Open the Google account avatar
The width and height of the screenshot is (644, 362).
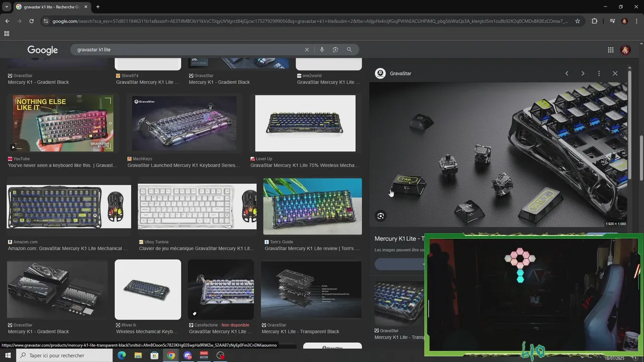[625, 50]
